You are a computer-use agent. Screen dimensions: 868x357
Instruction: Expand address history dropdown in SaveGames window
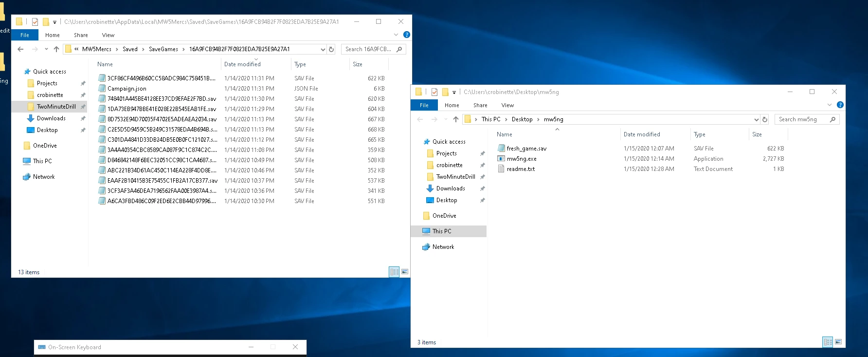[323, 49]
